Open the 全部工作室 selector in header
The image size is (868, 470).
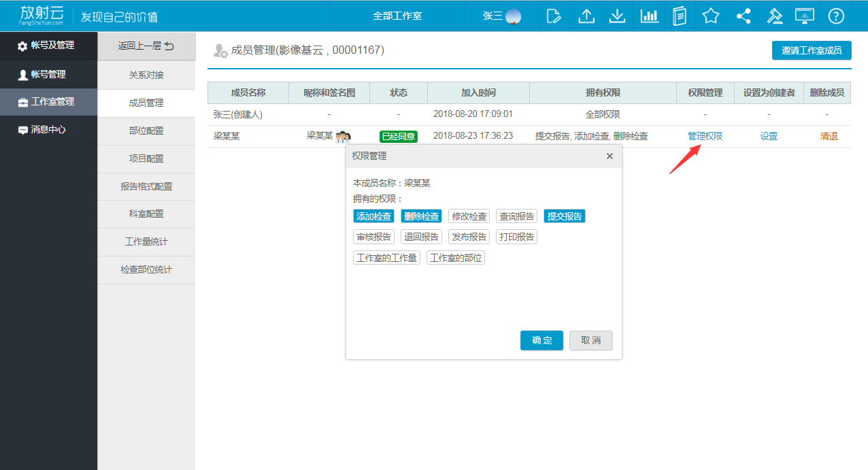click(x=397, y=16)
